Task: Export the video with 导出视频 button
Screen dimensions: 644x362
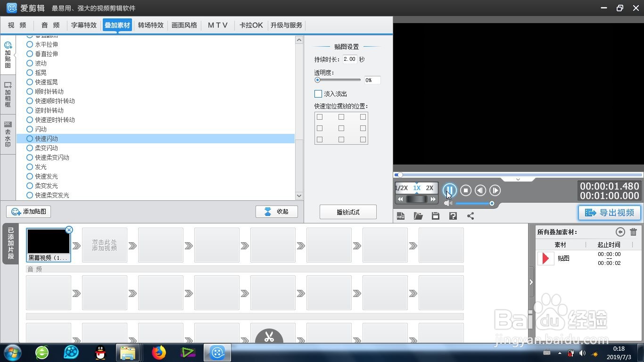Action: pyautogui.click(x=609, y=213)
